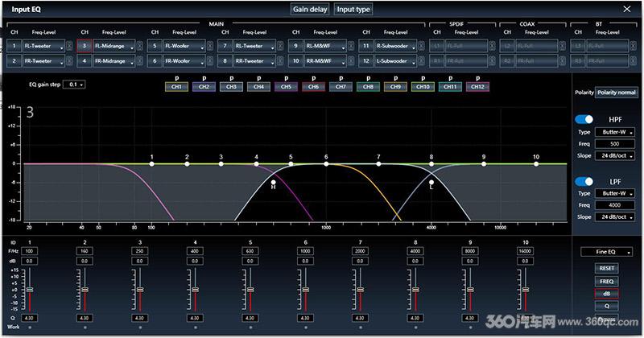This screenshot has height=338, width=644.
Task: Turn off the LPF switch
Action: (x=584, y=181)
